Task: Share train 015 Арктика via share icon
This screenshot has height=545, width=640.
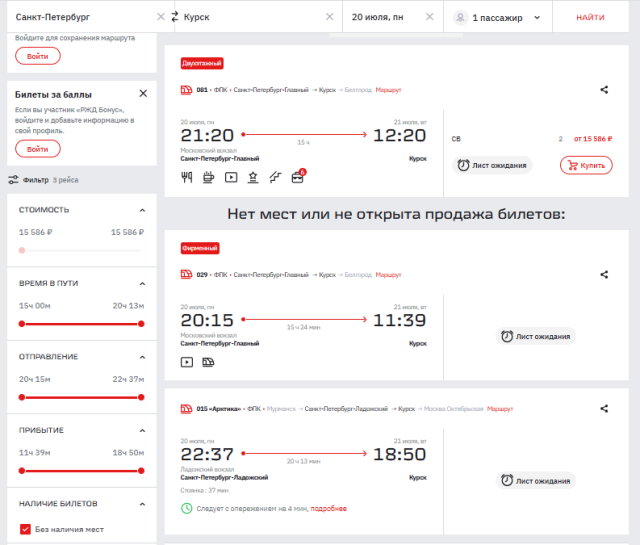Action: (604, 409)
